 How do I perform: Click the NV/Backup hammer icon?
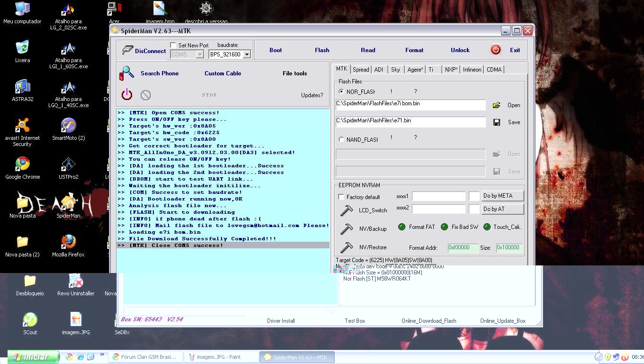(346, 229)
